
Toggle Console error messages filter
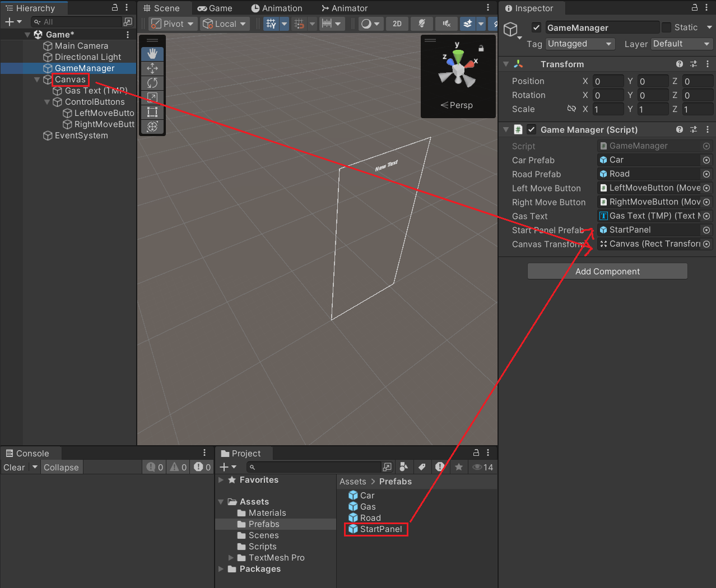tap(202, 467)
